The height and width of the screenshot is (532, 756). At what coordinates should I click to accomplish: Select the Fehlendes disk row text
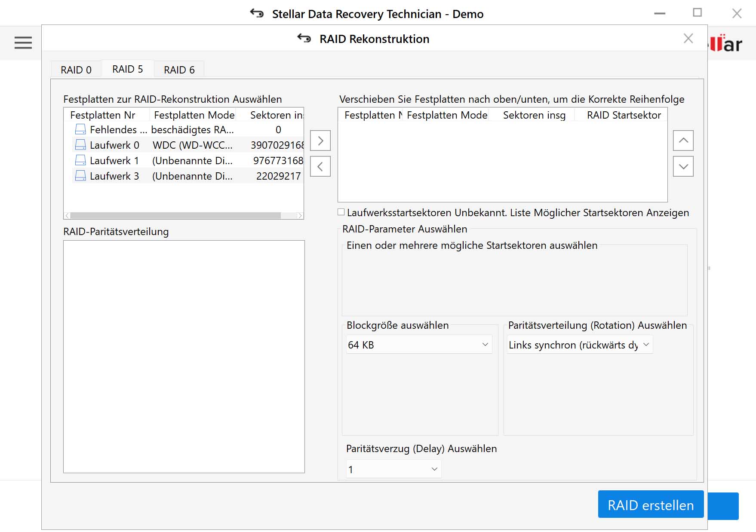[x=119, y=130]
